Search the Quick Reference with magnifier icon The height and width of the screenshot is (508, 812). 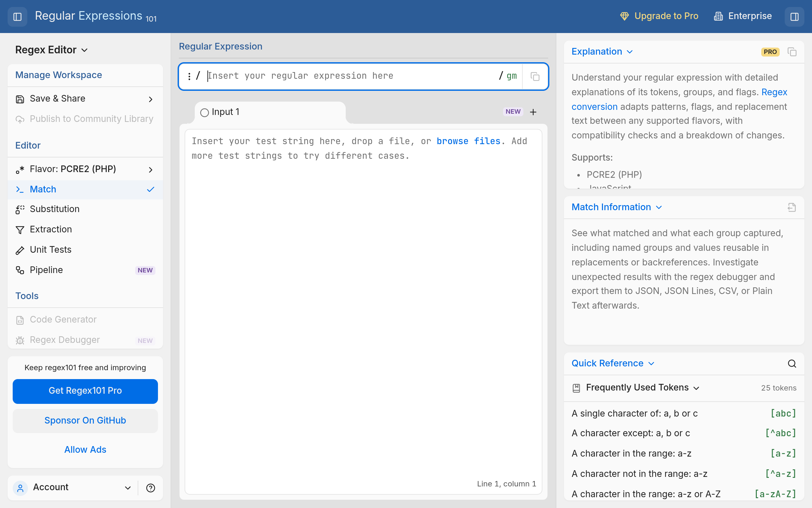[792, 364]
